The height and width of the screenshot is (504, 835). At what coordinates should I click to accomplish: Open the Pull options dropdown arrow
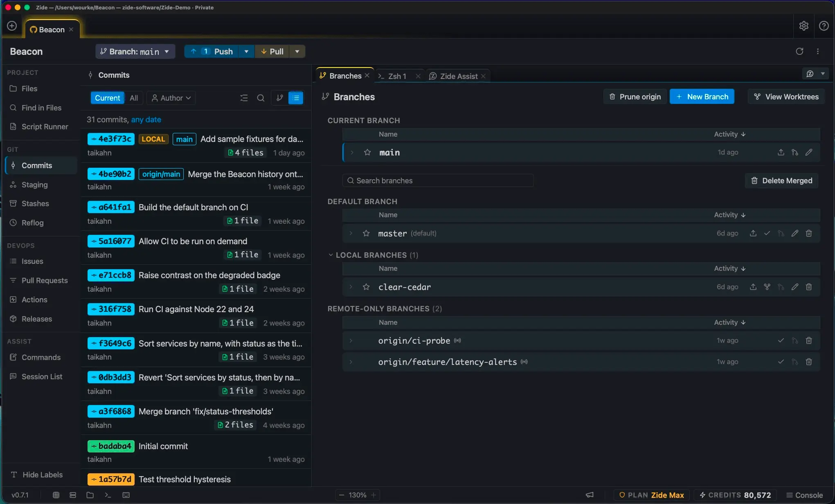pyautogui.click(x=297, y=51)
